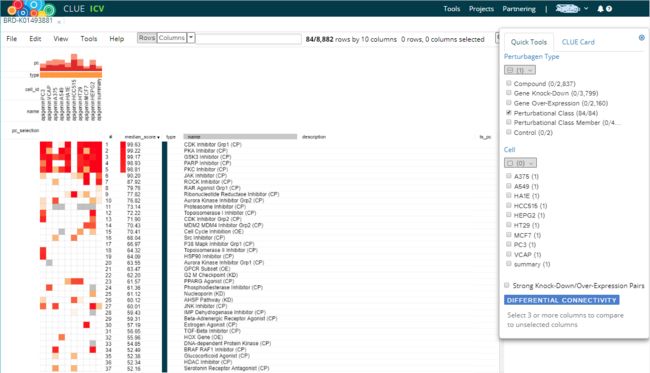Sort by median_score column header

(x=142, y=137)
